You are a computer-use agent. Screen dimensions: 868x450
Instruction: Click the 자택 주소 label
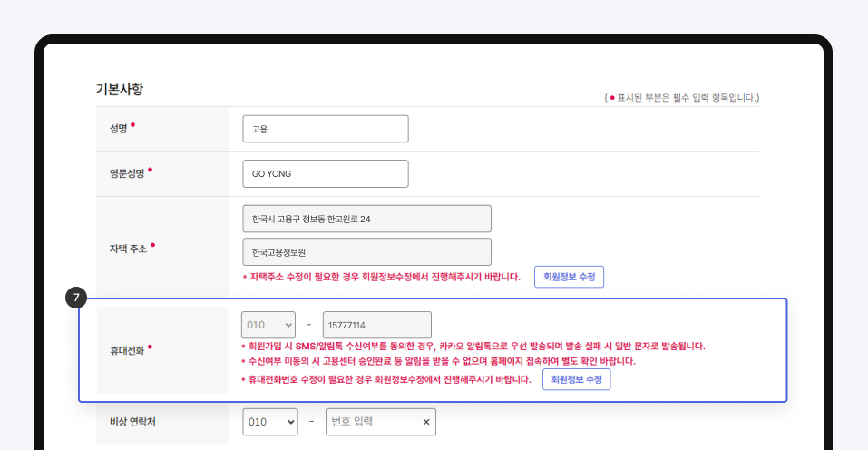click(x=129, y=249)
